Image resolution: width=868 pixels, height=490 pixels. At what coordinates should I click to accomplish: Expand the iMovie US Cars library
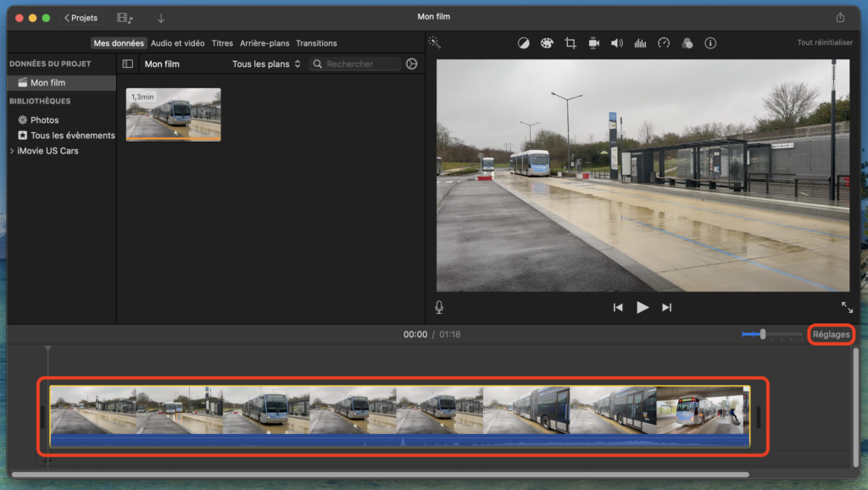tap(12, 151)
